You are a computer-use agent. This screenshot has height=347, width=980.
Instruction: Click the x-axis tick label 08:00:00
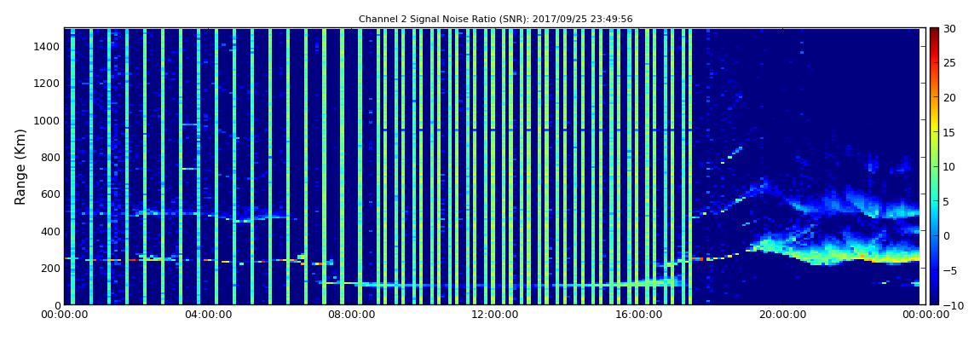350,315
